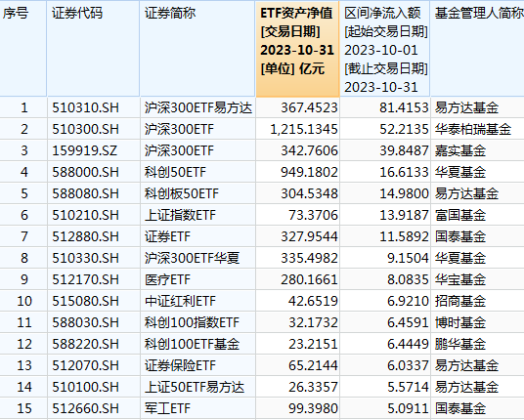Click the name 科创板50ETF
The width and height of the screenshot is (524, 420).
182,193
